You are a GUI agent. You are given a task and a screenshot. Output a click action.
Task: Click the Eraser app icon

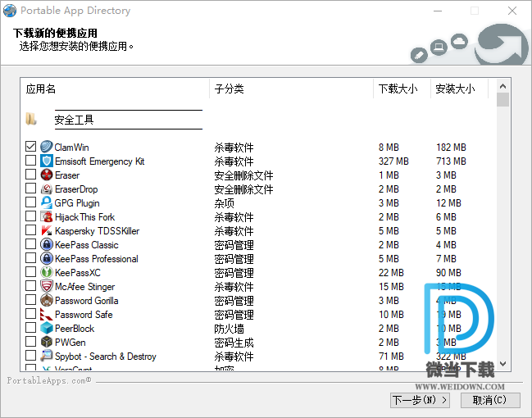point(47,175)
